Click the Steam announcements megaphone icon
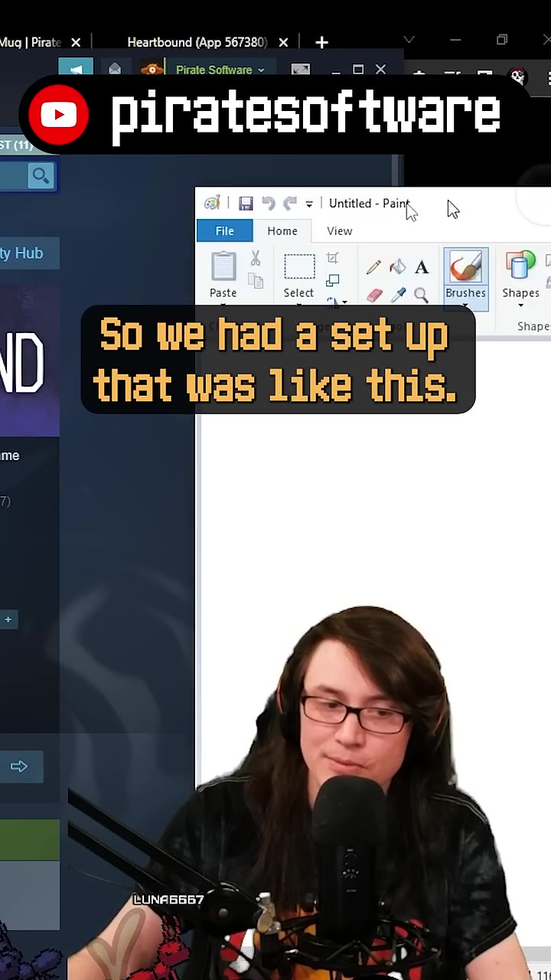Image resolution: width=551 pixels, height=980 pixels. [x=77, y=70]
